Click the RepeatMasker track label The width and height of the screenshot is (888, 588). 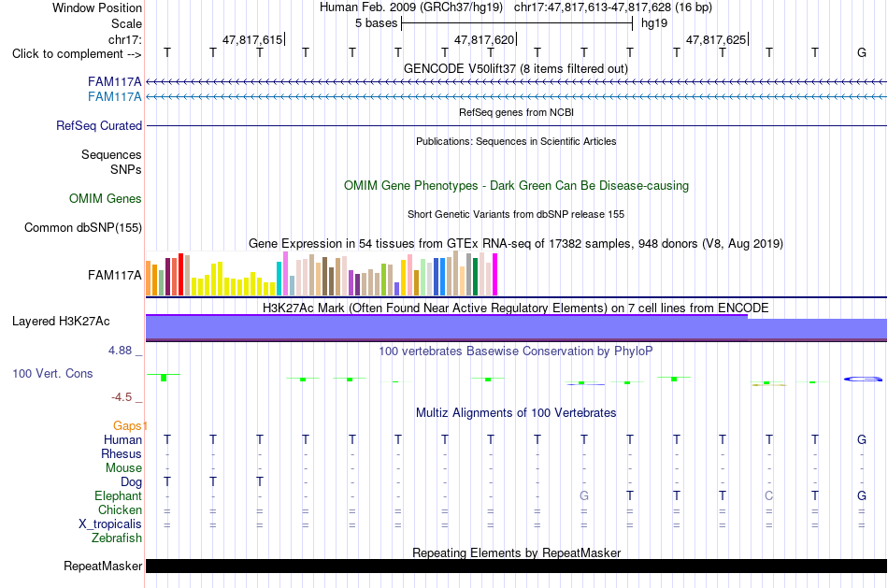pyautogui.click(x=103, y=566)
